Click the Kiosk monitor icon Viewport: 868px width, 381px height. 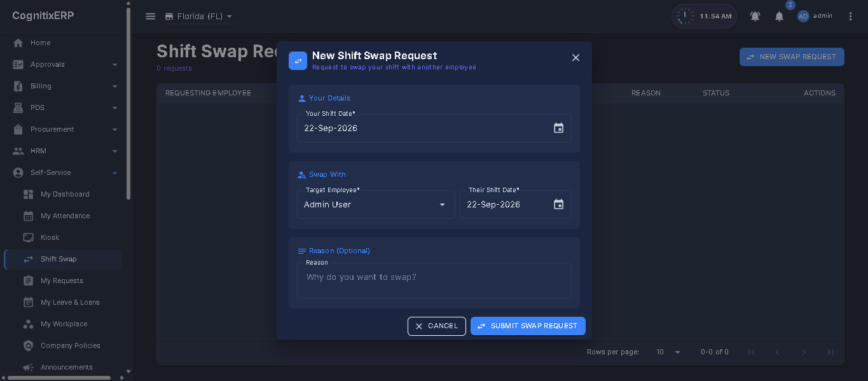click(28, 237)
